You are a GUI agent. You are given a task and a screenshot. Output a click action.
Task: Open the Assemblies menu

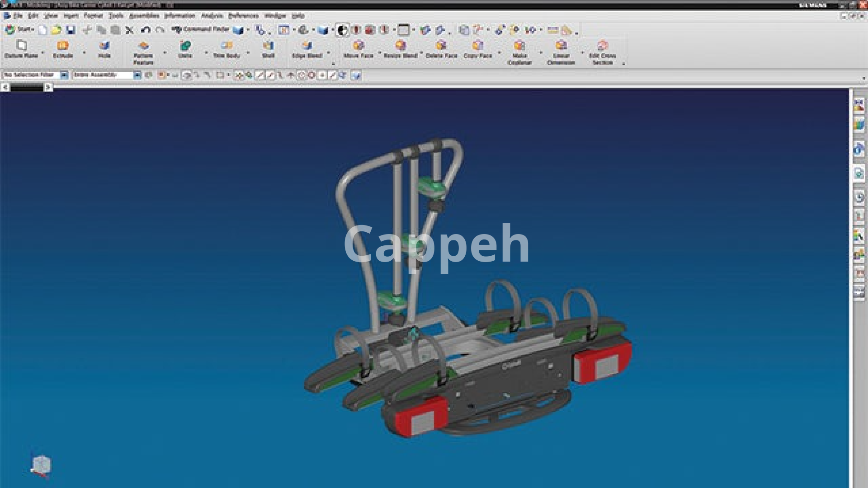144,16
